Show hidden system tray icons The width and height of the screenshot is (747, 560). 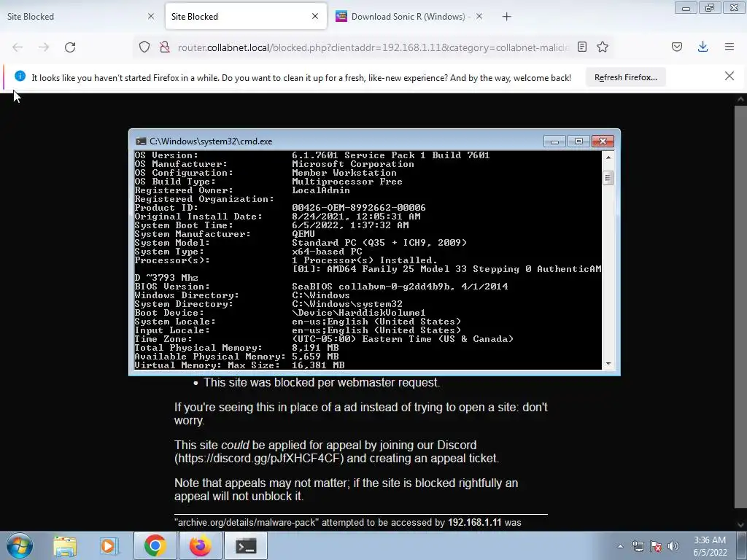(x=620, y=546)
